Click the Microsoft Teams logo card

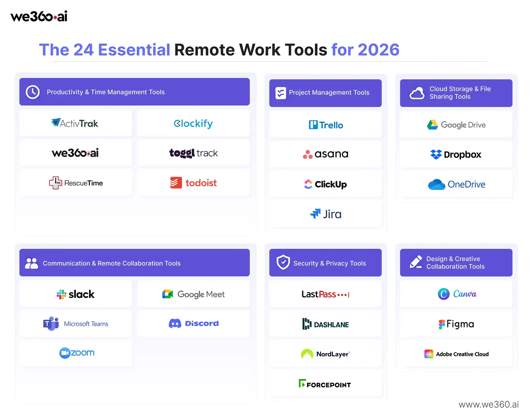pos(76,324)
